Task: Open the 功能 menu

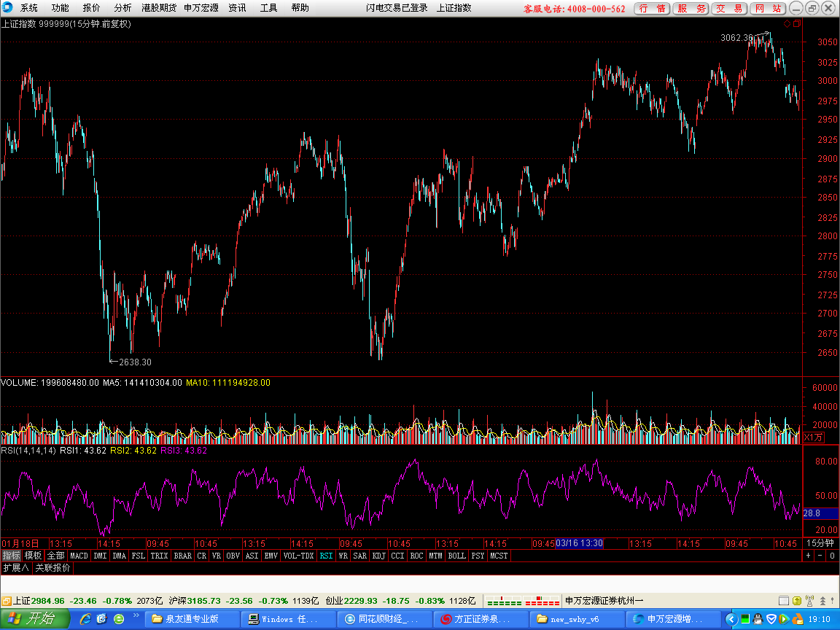Action: (60, 7)
